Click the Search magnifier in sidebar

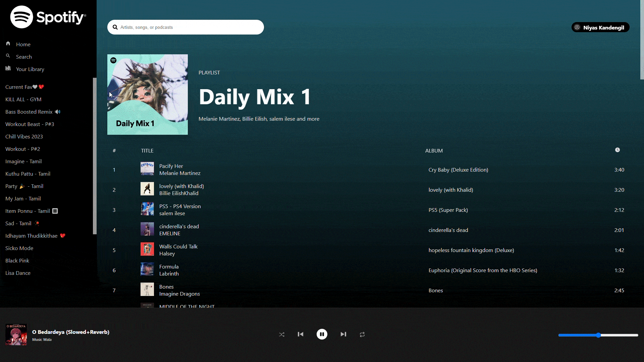pos(8,56)
